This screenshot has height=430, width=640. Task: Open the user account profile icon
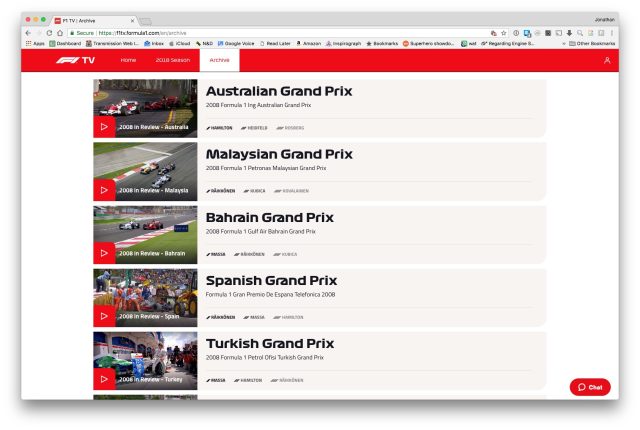pyautogui.click(x=607, y=60)
